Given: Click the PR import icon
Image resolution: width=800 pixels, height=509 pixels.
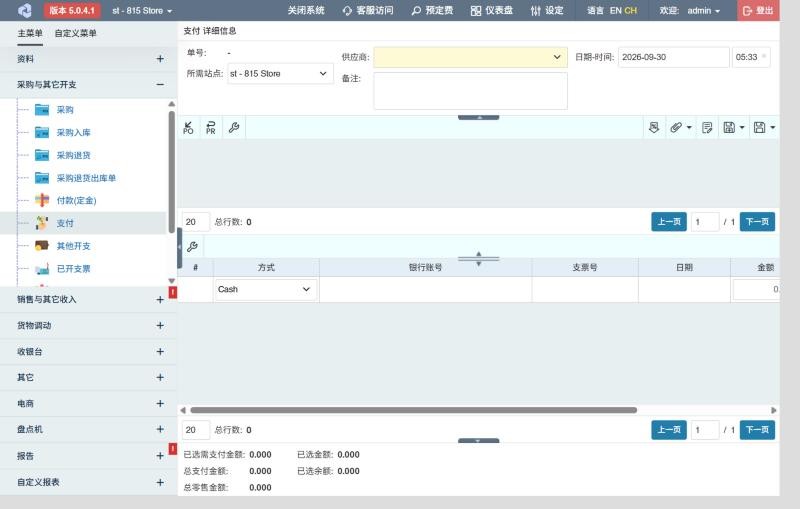Looking at the screenshot, I should (x=211, y=128).
